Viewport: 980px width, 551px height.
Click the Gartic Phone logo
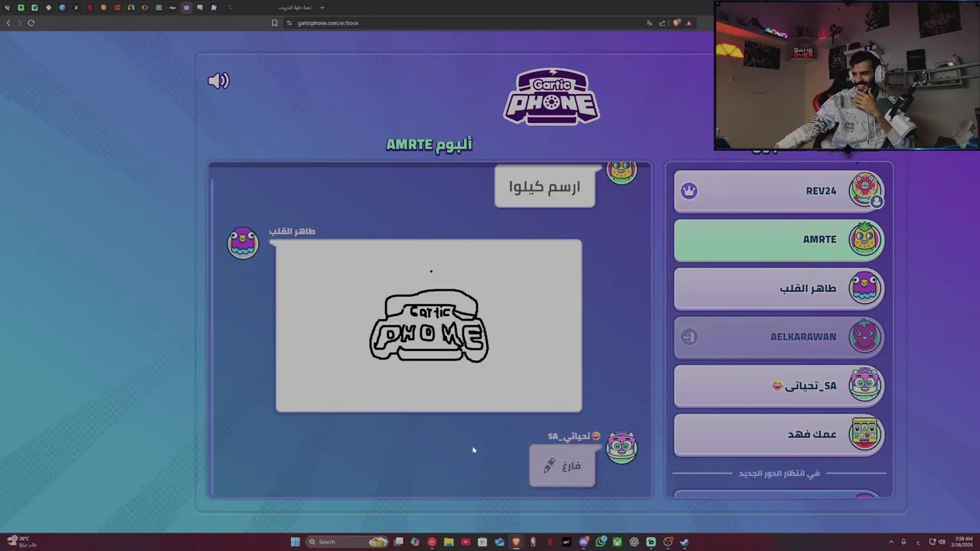coord(551,96)
